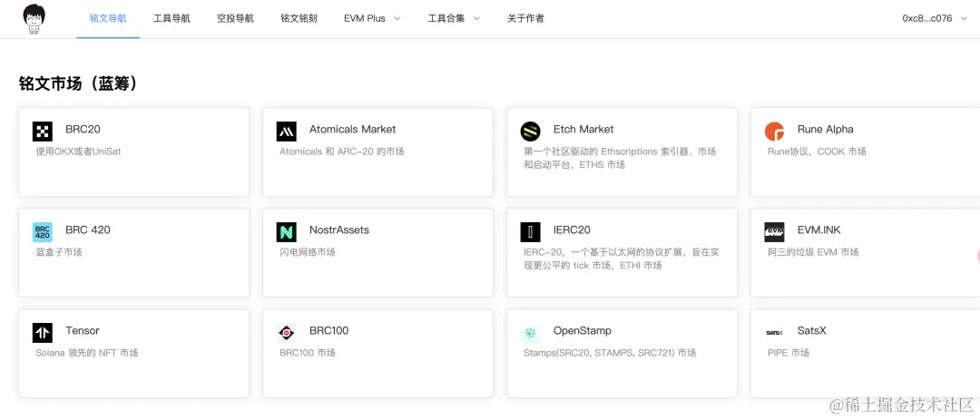
Task: Click the text Solana 领先的 NFT 市场
Action: [87, 353]
